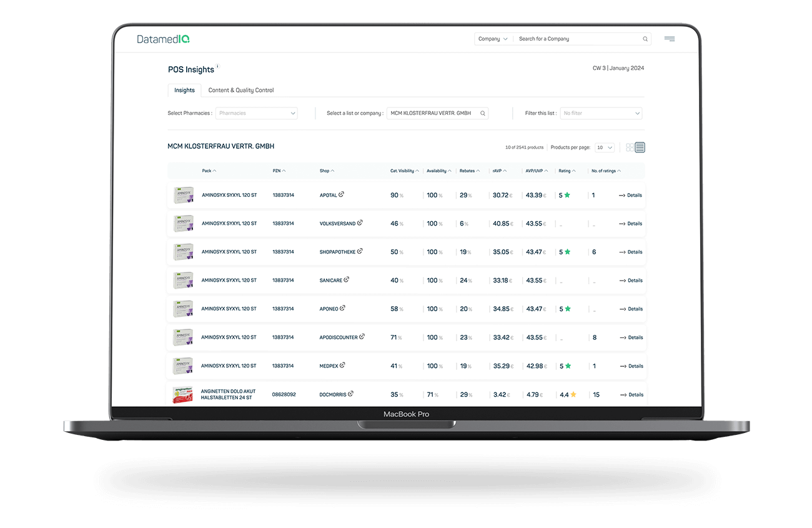Switch to list view layout

[640, 147]
